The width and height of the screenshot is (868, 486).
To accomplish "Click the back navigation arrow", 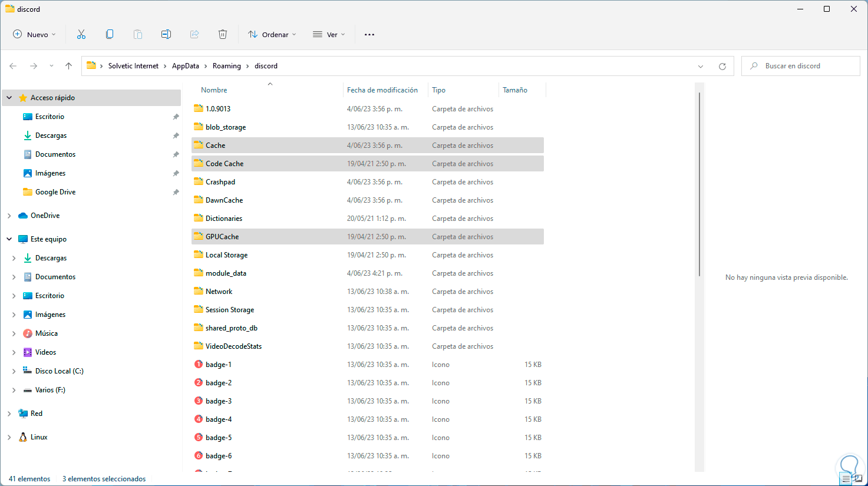I will click(x=14, y=66).
